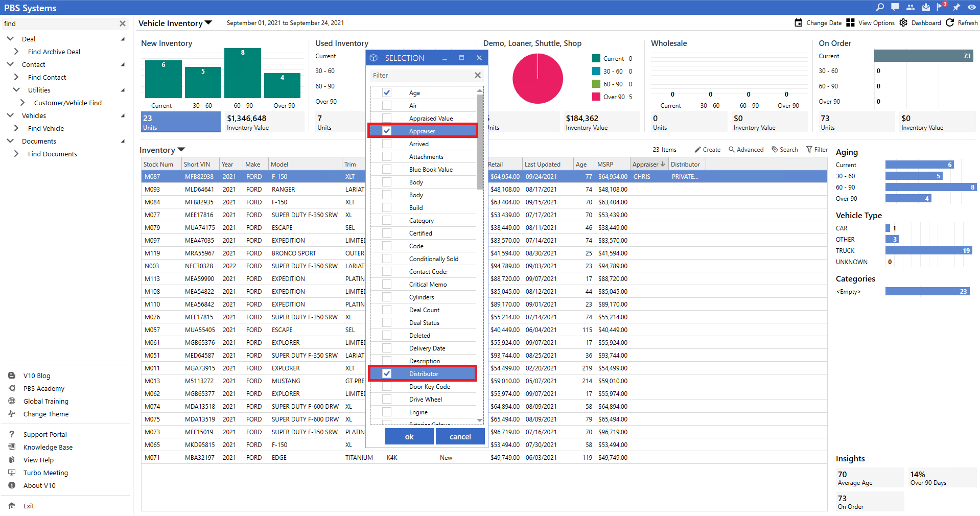Open Find Vehicle in sidebar
Image resolution: width=980 pixels, height=516 pixels.
46,128
